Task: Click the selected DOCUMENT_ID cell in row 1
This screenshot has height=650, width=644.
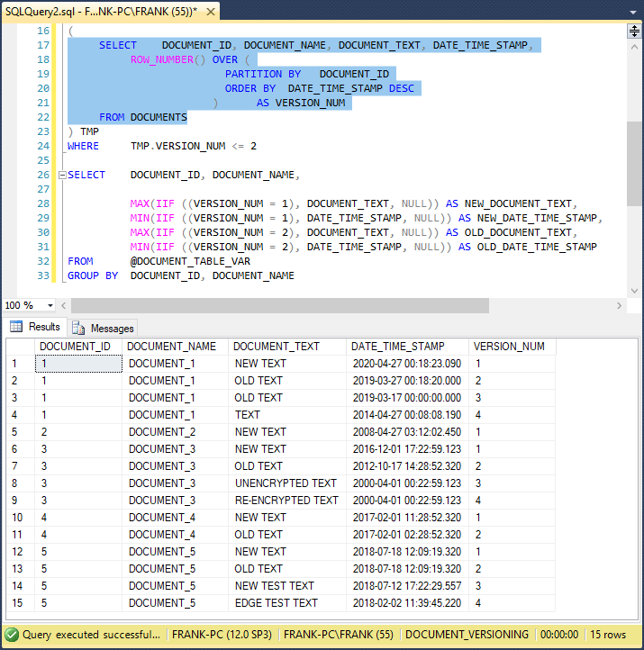Action: 78,364
